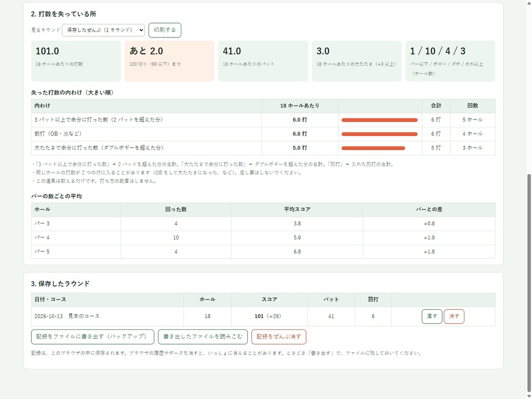Click the 2. 打数を失っている所 section heading
532x399 pixels.
[x=63, y=14]
